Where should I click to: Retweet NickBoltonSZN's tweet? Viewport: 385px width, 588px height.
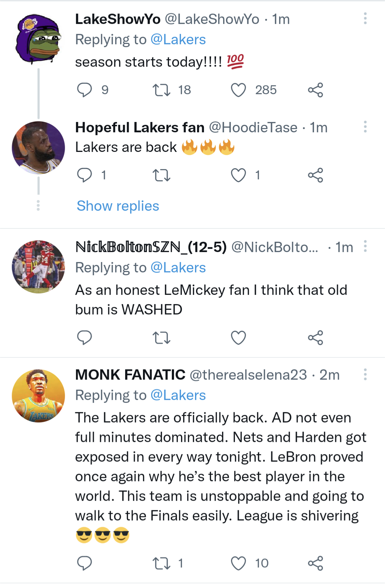coord(162,338)
